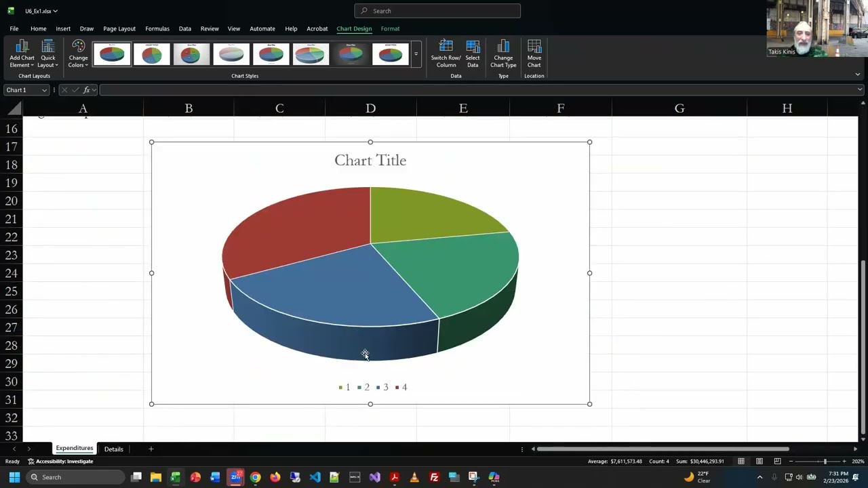
Task: Open the Add Chart Element menu
Action: (x=22, y=54)
